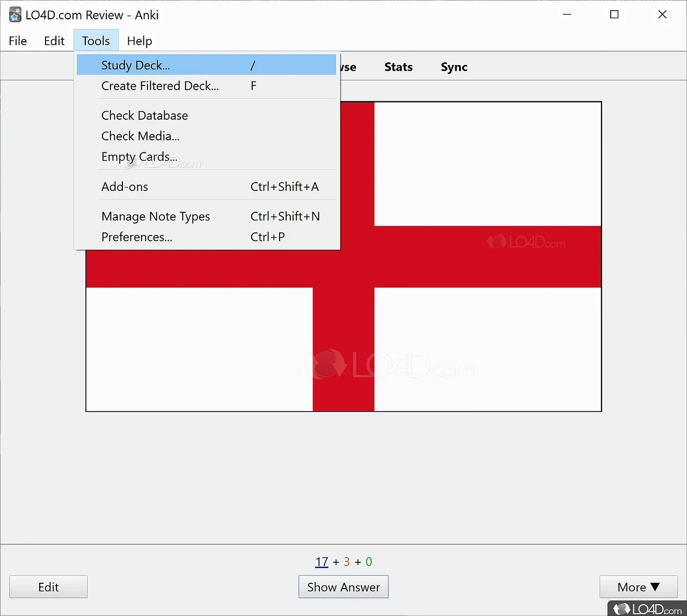Click the learning cards count 3
The width and height of the screenshot is (687, 616).
347,562
